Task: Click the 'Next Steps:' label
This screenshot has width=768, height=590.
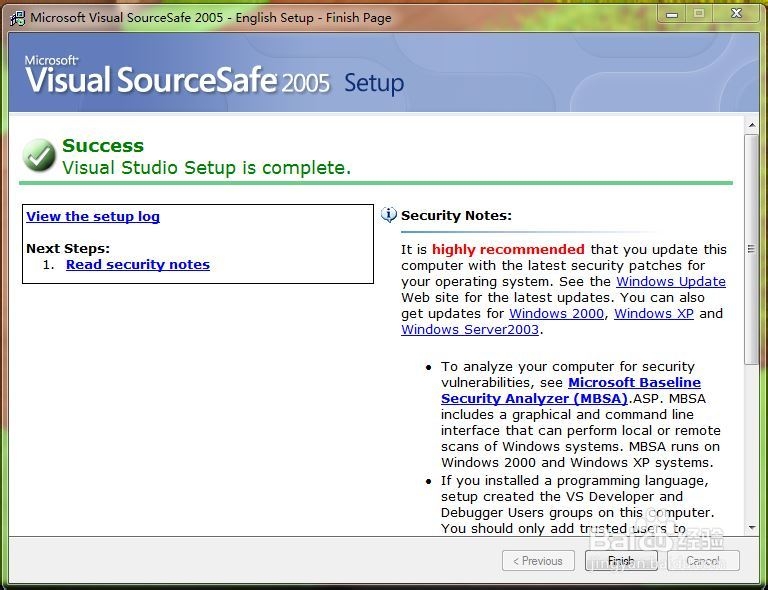Action: point(68,248)
